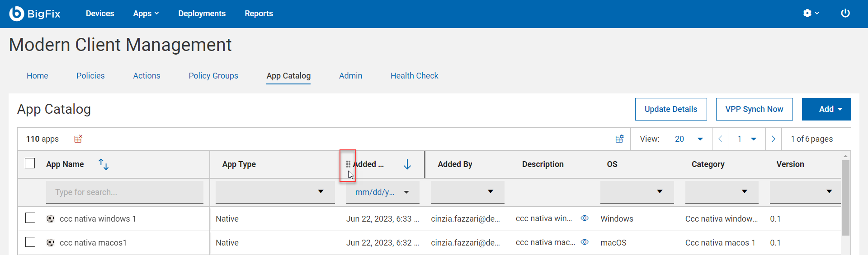This screenshot has height=255, width=868.
Task: Switch to the Policy Groups tab
Action: point(213,76)
